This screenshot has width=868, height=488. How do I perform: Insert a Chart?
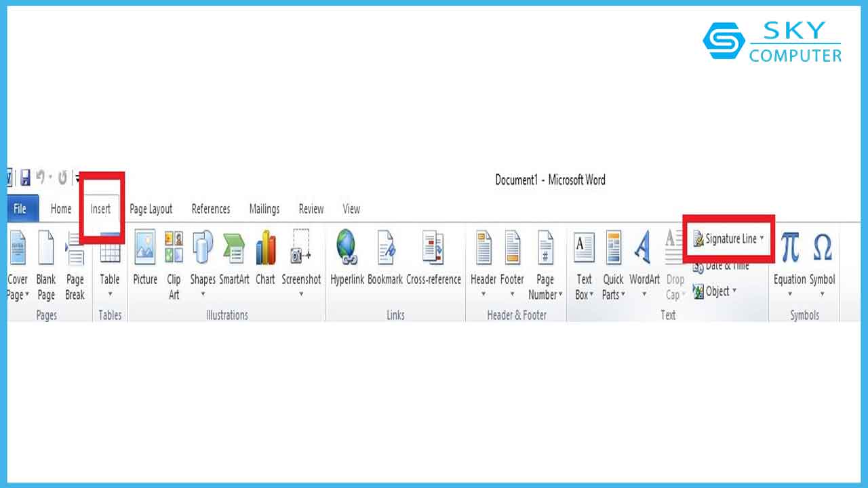click(x=265, y=258)
